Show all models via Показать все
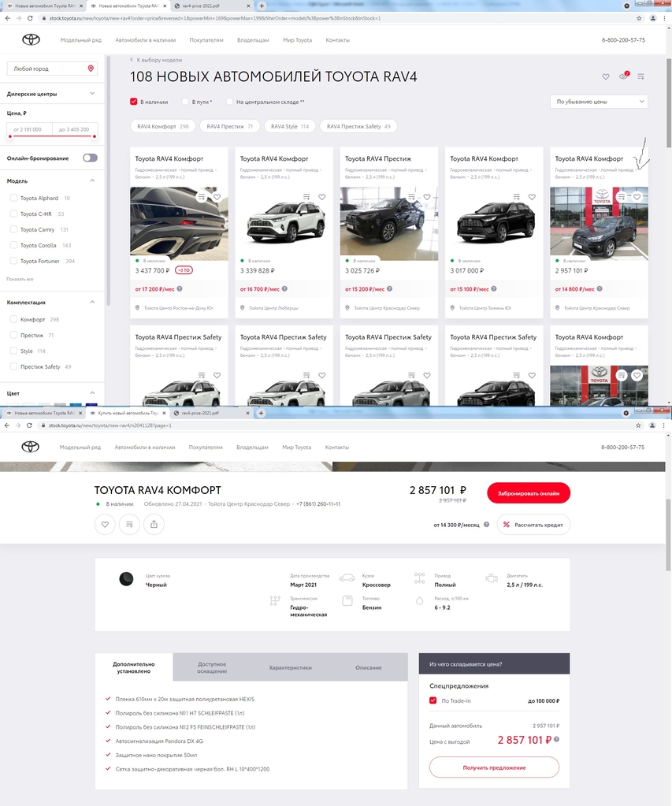672x806 pixels. click(x=20, y=279)
